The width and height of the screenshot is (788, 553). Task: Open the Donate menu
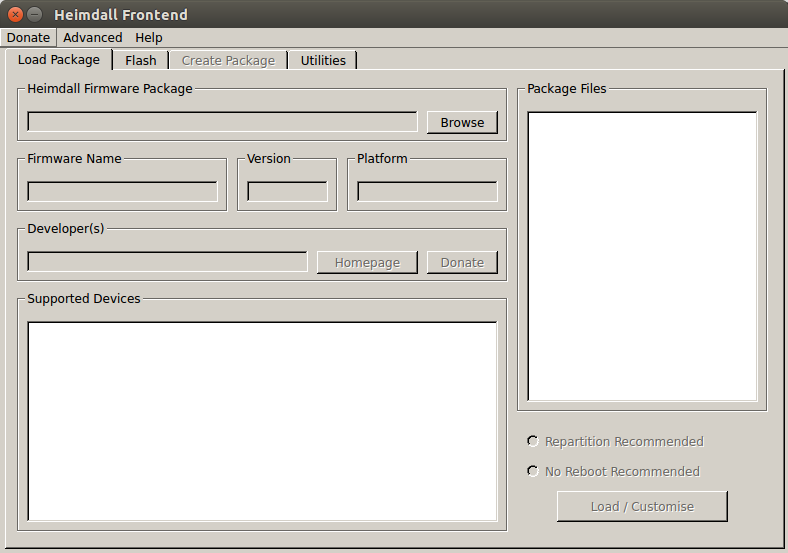pyautogui.click(x=28, y=38)
